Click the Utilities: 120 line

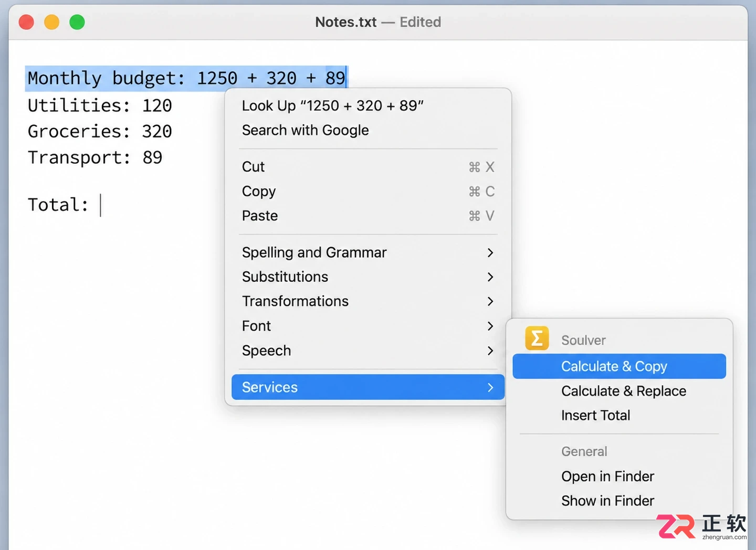click(x=100, y=105)
